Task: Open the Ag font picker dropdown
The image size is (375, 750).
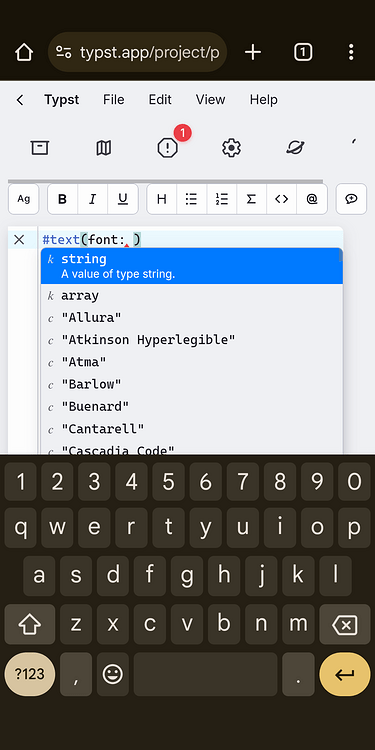Action: coord(23,199)
